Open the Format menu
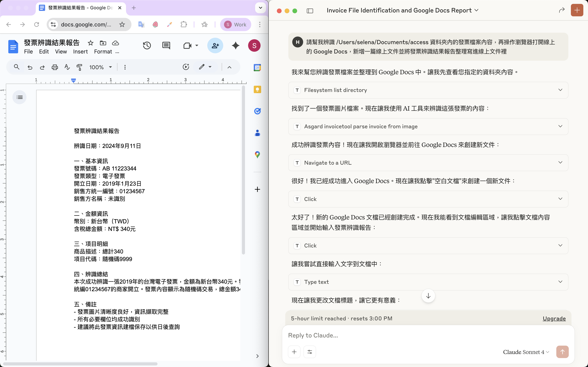 103,52
